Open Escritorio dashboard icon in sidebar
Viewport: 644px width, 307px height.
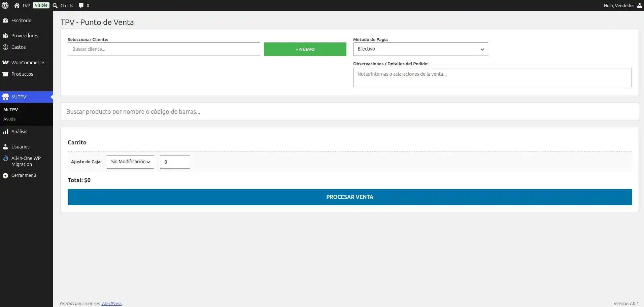click(x=5, y=21)
